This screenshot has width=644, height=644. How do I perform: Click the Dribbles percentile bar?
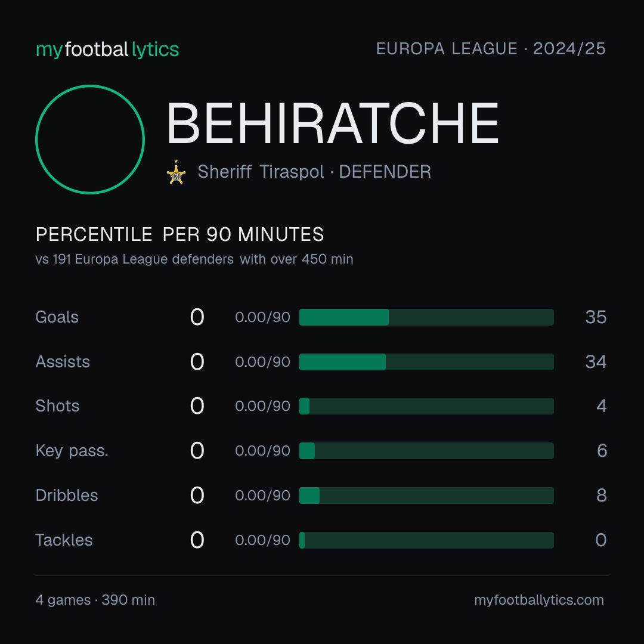[426, 496]
